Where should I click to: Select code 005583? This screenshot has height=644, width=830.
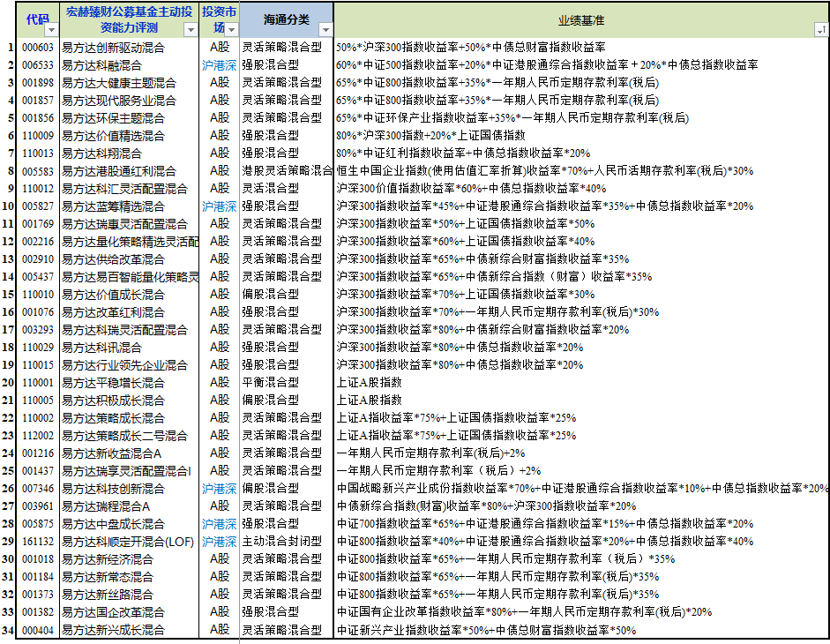click(38, 171)
